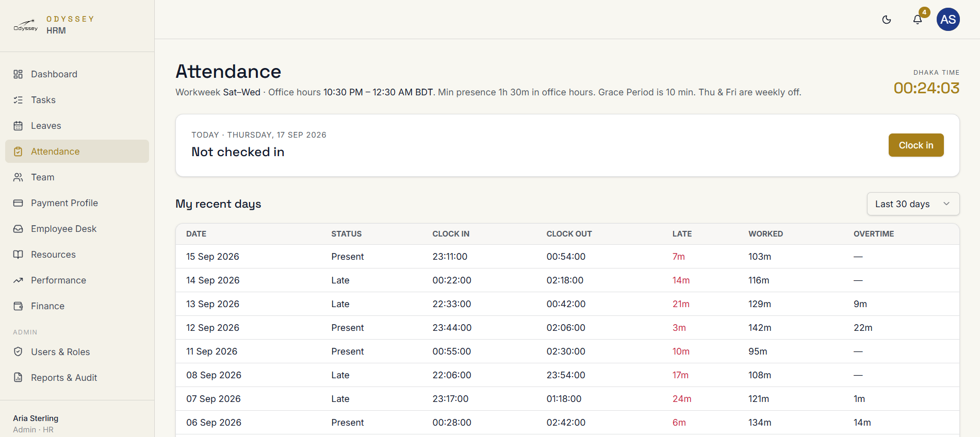The width and height of the screenshot is (980, 437).
Task: Navigate to Leaves section
Action: tap(77, 126)
